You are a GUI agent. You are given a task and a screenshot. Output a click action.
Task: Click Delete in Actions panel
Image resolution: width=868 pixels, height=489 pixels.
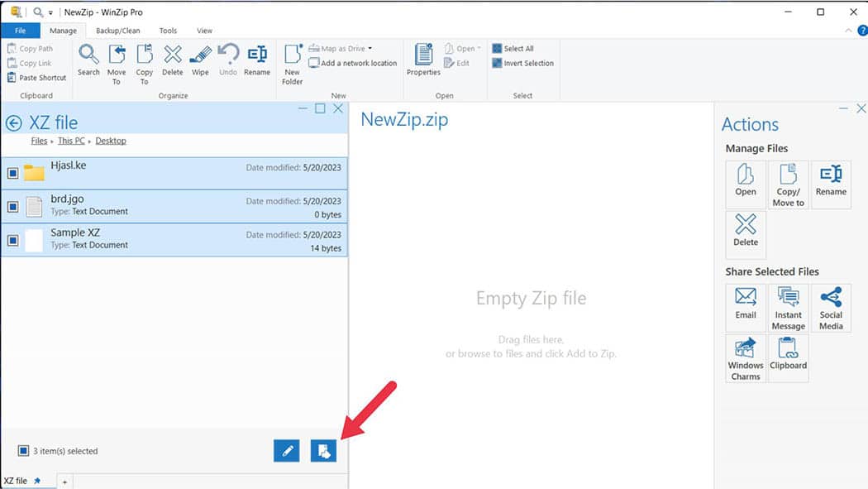(746, 235)
